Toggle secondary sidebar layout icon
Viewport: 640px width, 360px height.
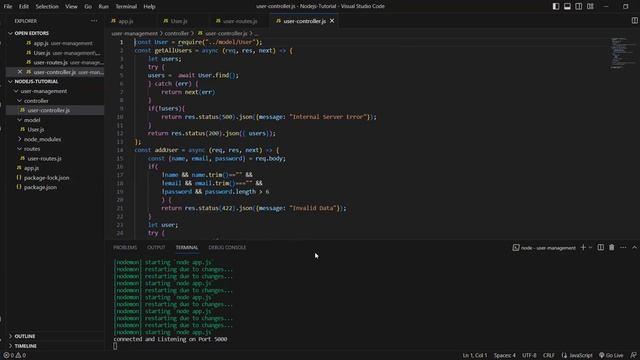pyautogui.click(x=579, y=7)
